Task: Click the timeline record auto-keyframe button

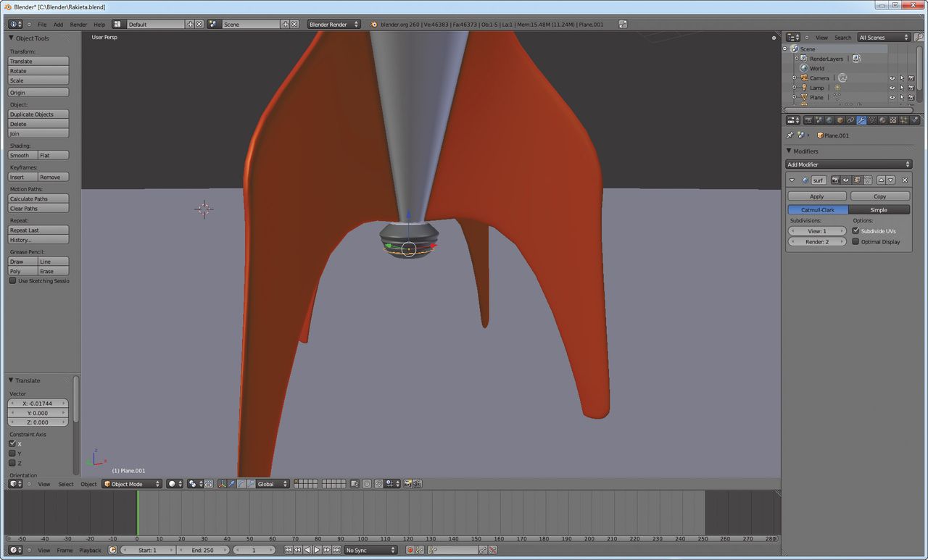Action: pyautogui.click(x=410, y=551)
